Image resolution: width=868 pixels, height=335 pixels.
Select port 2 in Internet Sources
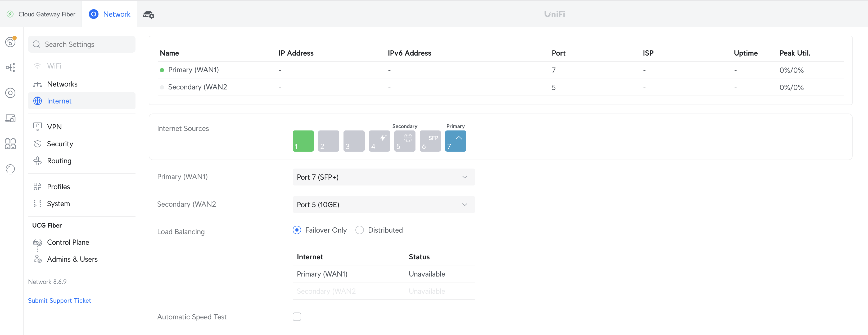(328, 141)
